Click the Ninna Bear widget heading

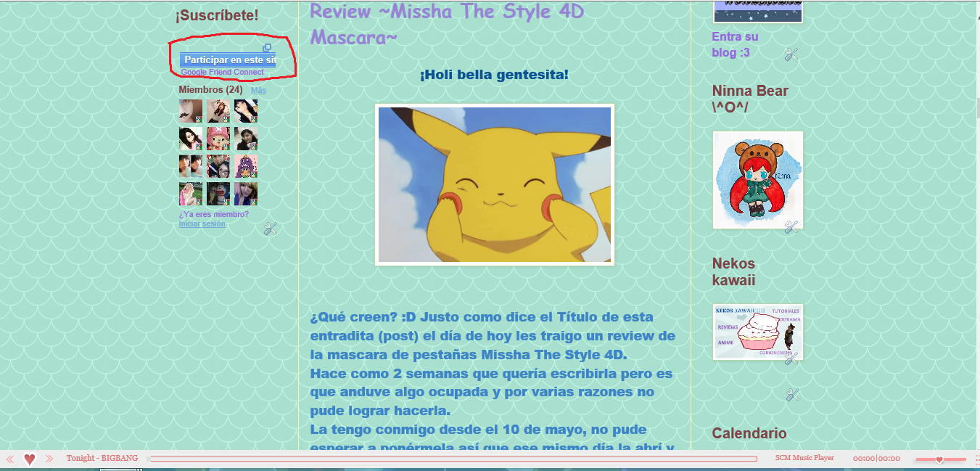[x=750, y=99]
